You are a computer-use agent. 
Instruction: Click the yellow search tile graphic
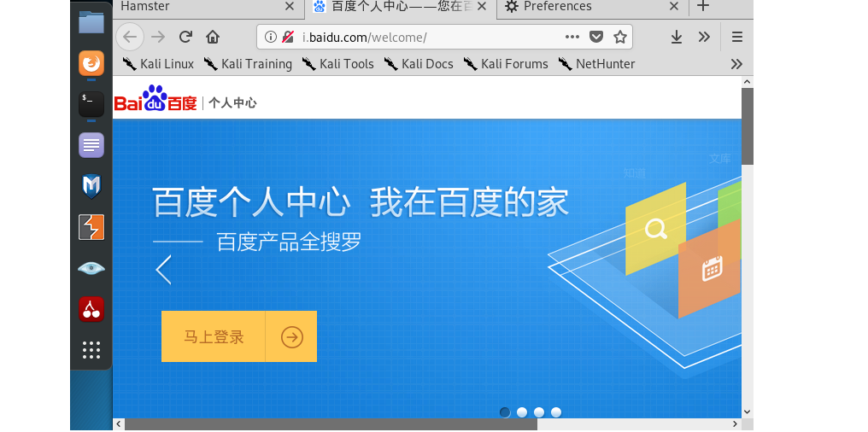(655, 229)
